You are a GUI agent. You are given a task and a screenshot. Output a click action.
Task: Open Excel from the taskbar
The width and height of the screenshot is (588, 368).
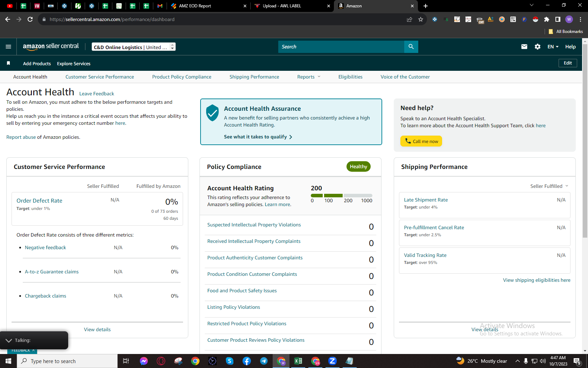pos(298,361)
